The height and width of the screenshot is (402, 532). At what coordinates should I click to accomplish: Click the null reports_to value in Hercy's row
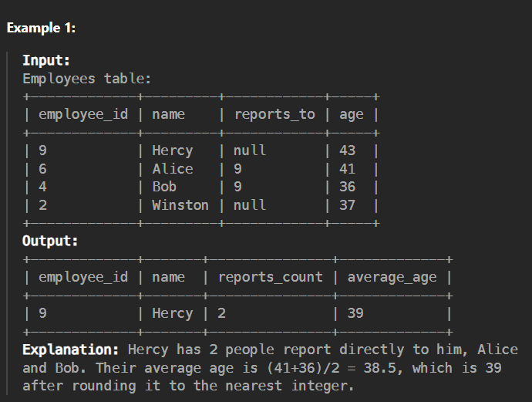pyautogui.click(x=250, y=150)
